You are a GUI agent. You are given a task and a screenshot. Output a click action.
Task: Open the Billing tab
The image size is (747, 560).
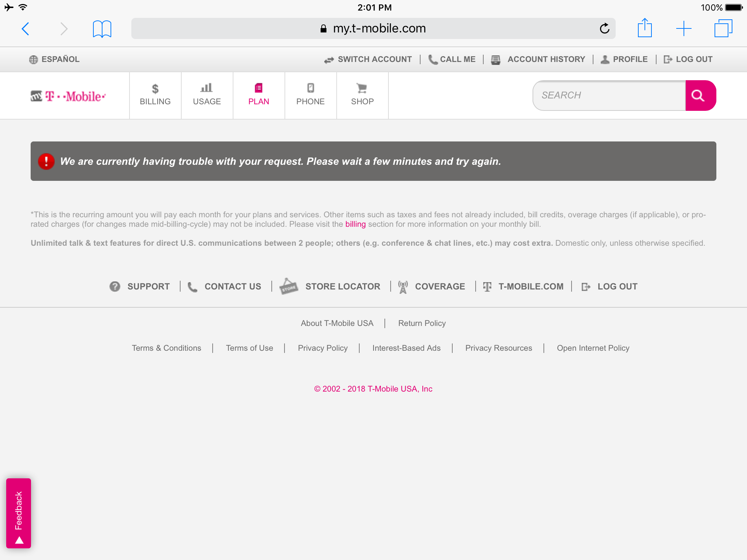155,96
